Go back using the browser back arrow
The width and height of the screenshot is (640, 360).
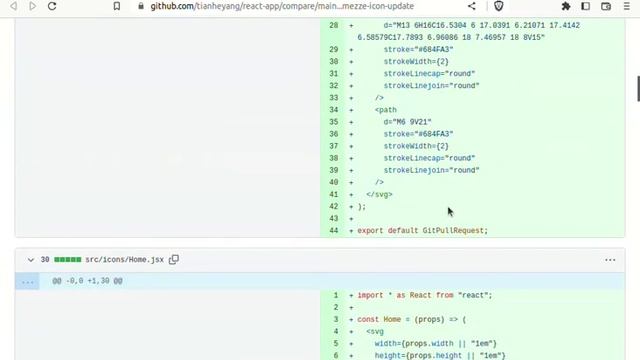pos(13,6)
